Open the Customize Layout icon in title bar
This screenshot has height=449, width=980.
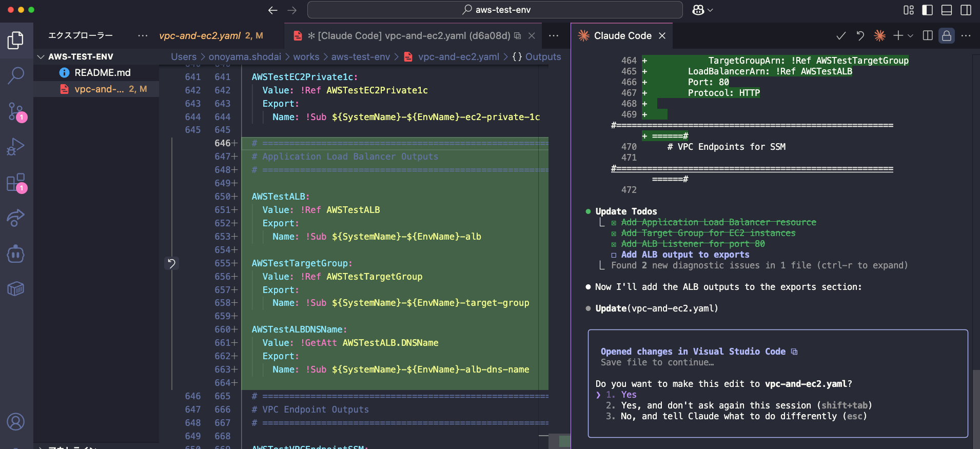click(x=909, y=10)
